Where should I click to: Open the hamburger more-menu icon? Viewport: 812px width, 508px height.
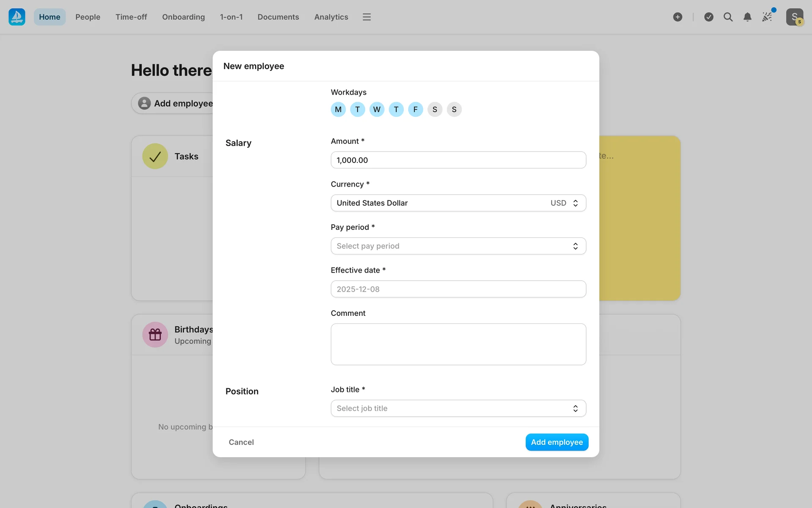click(367, 17)
